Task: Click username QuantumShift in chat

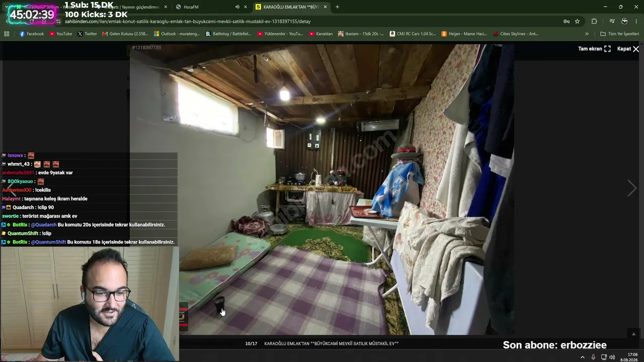Action: click(23, 233)
